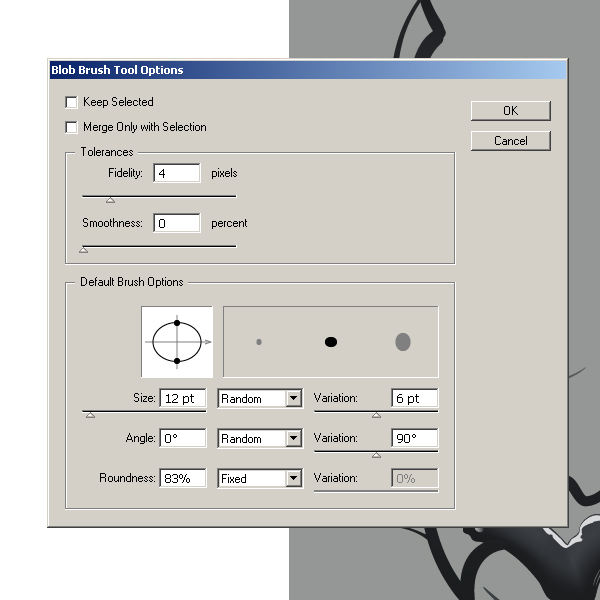
Task: Click the Size 12 pt field
Action: pyautogui.click(x=183, y=398)
